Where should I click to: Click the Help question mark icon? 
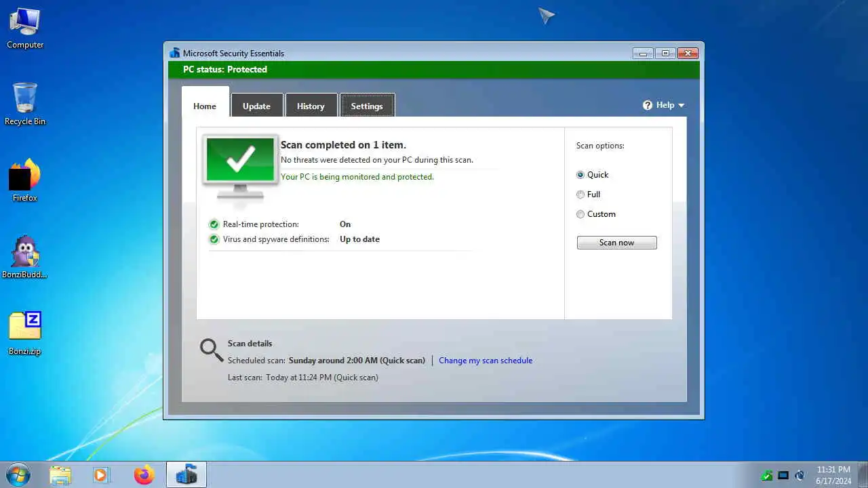pyautogui.click(x=648, y=105)
